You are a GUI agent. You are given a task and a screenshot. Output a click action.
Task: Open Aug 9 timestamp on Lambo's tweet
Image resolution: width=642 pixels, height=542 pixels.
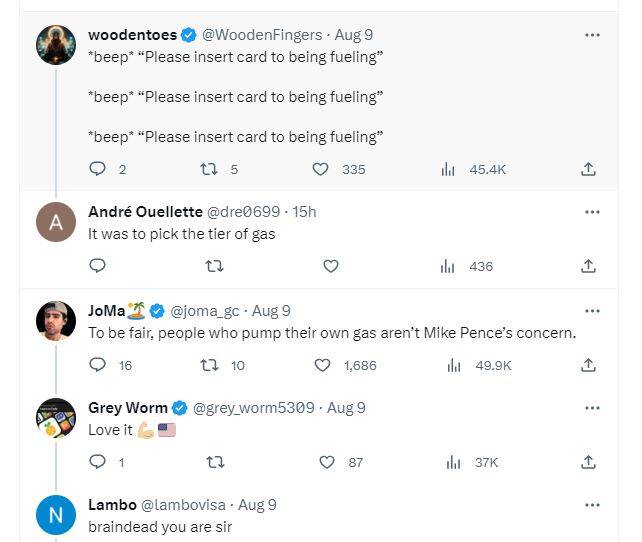tap(257, 505)
